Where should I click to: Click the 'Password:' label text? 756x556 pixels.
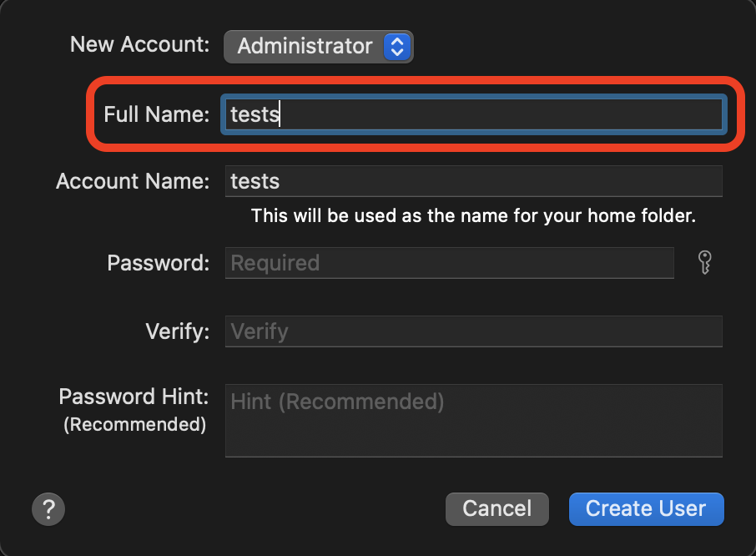(159, 263)
